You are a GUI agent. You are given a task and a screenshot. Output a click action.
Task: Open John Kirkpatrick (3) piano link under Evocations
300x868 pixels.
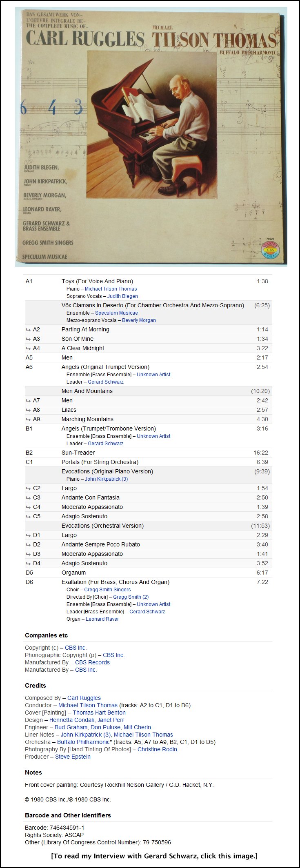[106, 479]
